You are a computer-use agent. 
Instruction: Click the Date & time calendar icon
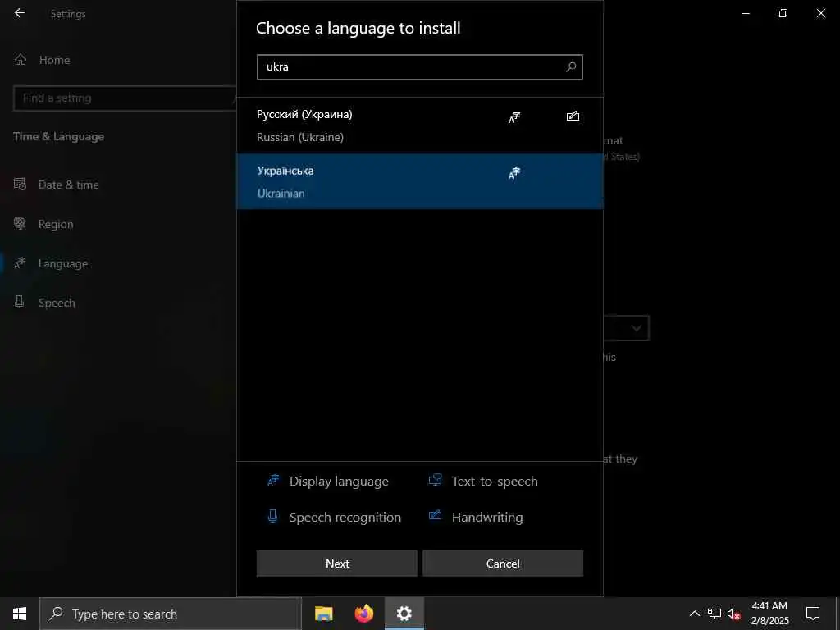click(20, 185)
